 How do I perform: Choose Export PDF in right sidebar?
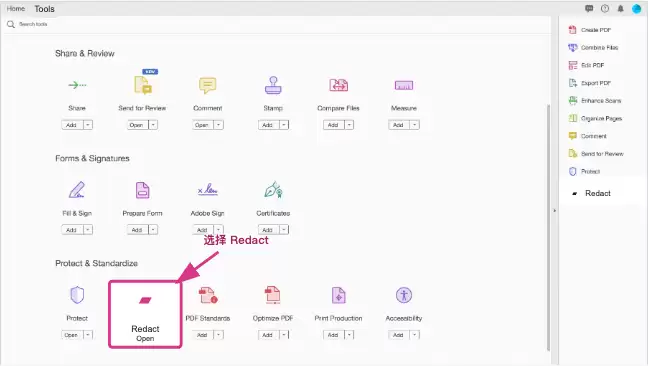(x=590, y=83)
